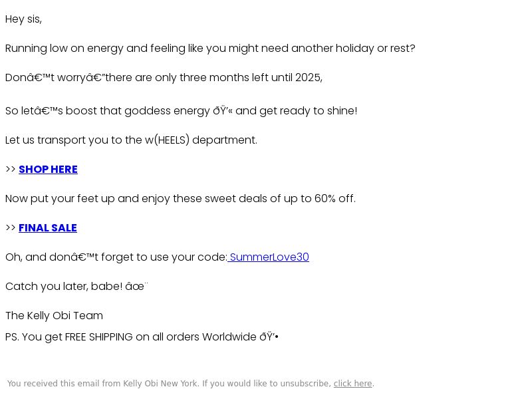The height and width of the screenshot is (399, 532).
Task: Follow the unsubscribe 'click here' link
Action: 352,384
